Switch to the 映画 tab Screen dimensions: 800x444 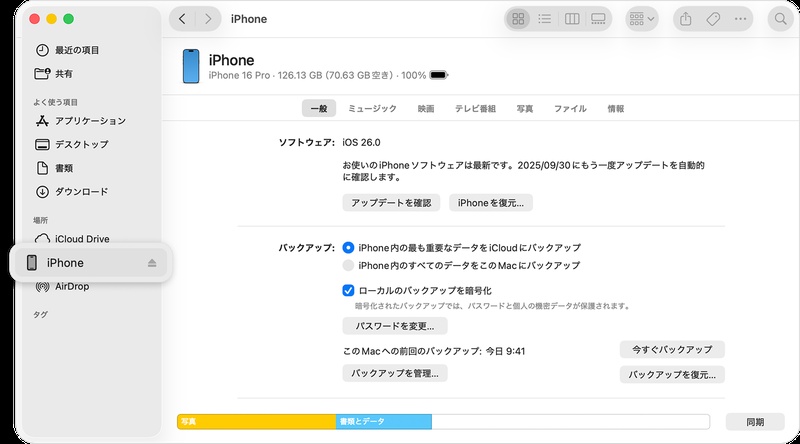426,108
